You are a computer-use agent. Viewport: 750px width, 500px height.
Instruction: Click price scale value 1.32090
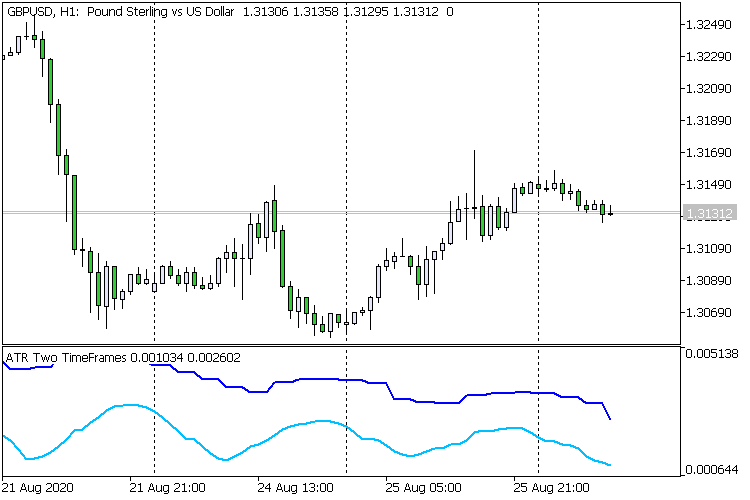click(709, 89)
